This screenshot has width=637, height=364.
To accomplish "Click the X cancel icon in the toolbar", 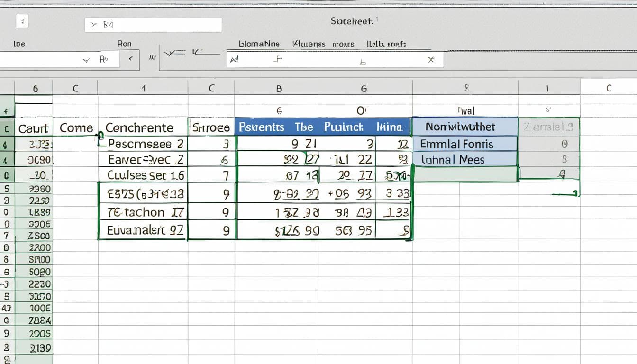I will pos(430,60).
